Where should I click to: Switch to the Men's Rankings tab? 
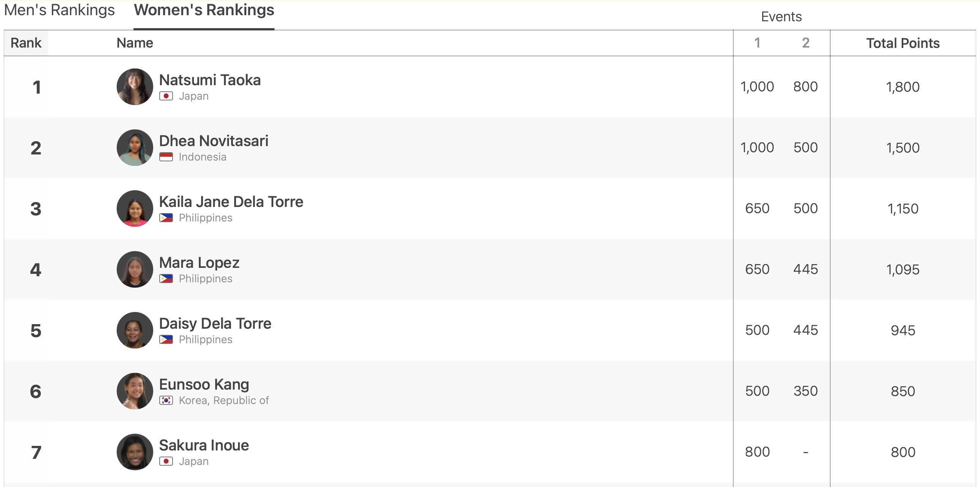coord(59,10)
